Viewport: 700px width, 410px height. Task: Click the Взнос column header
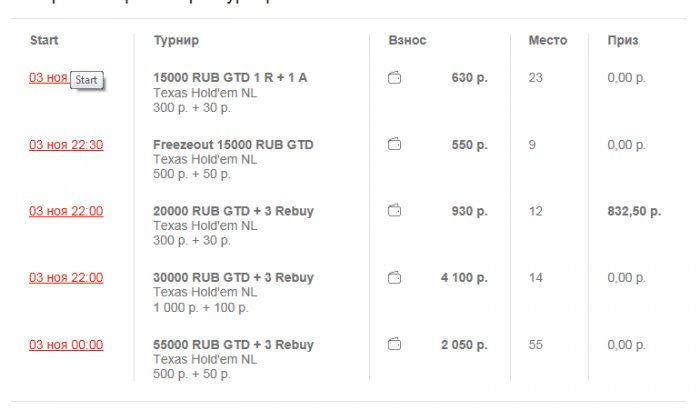(x=407, y=41)
